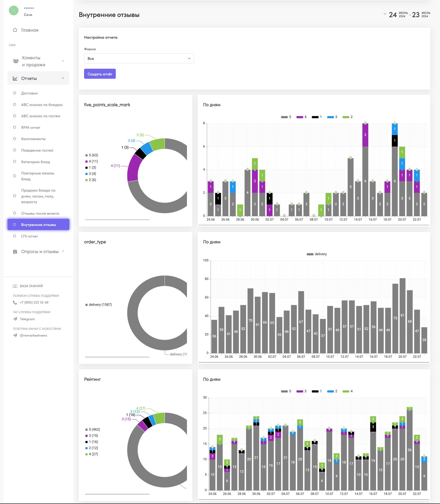Toggle gray series 5 in five_points bar legend
440x504 pixels.
coord(286,117)
